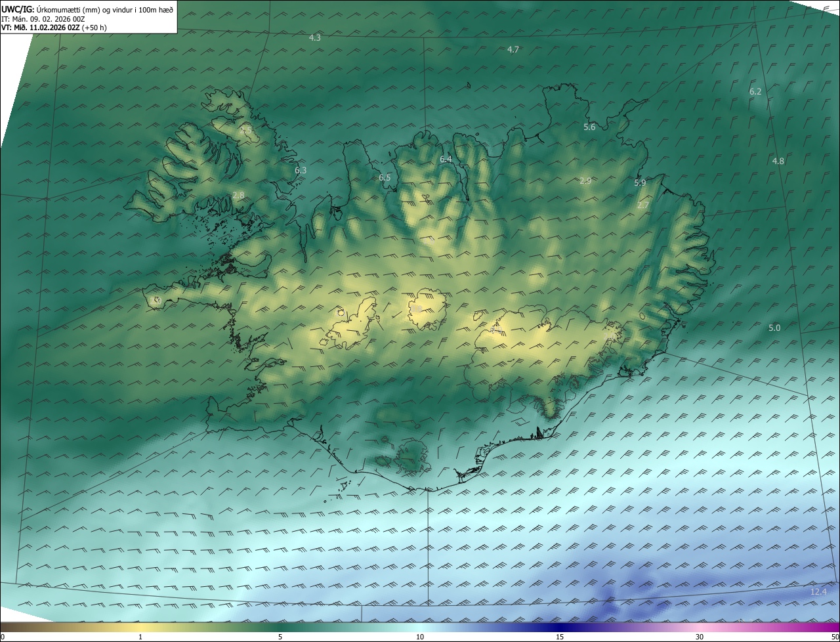Click the map value 4.3

[315, 38]
